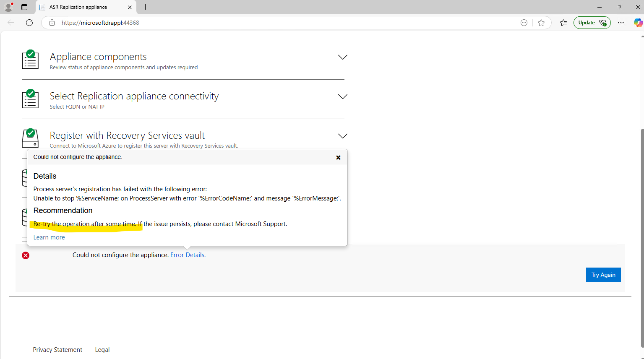Click the Appliance components checklist icon
The width and height of the screenshot is (644, 359).
click(30, 59)
